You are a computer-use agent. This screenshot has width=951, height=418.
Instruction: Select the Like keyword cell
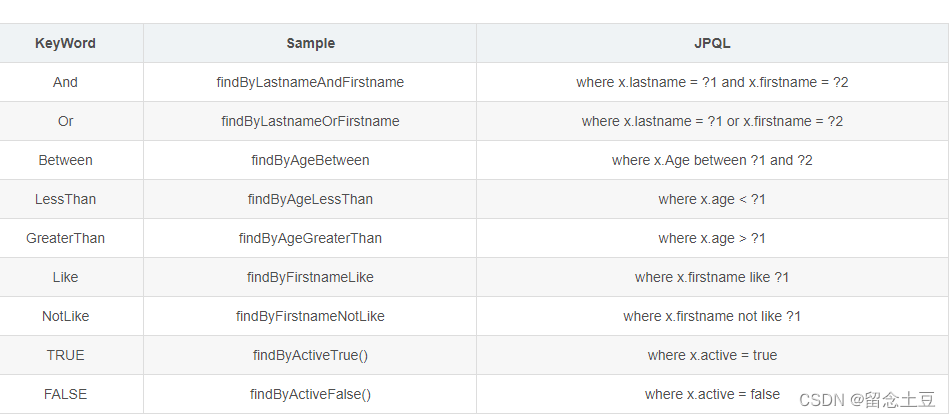(66, 277)
